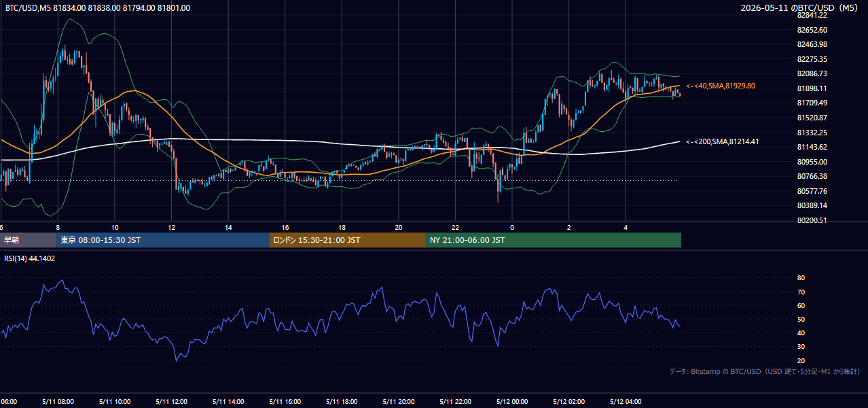Click the 5/11 14:00 time label
The height and width of the screenshot is (408, 868).
tap(228, 402)
